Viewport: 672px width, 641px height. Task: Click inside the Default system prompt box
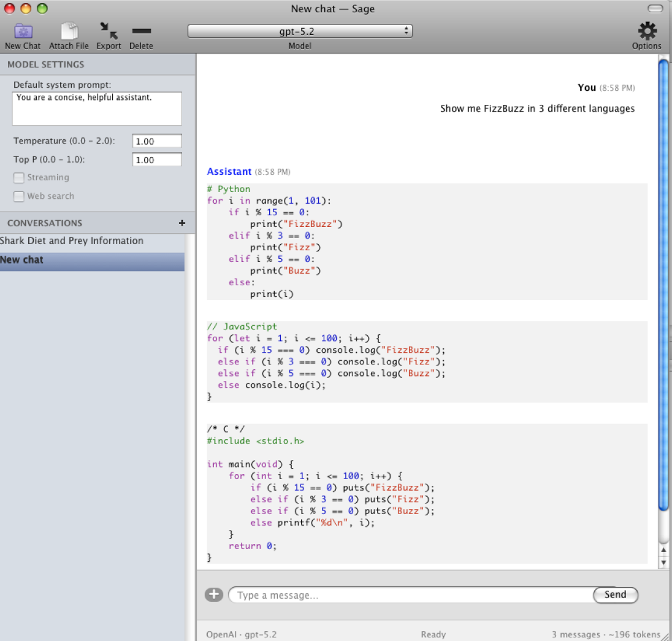point(97,109)
